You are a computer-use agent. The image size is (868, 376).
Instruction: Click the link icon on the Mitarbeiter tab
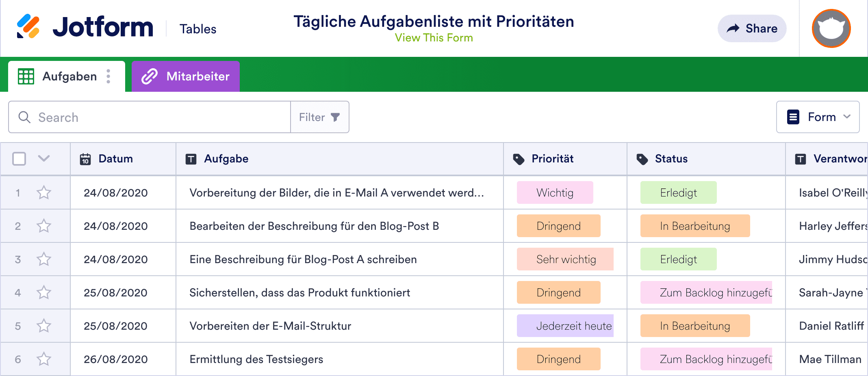pyautogui.click(x=149, y=76)
